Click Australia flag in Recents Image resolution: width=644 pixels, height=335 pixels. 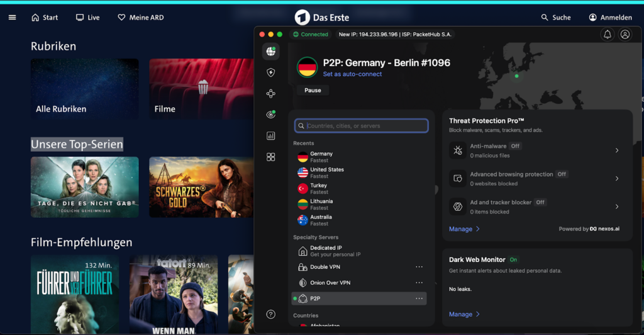click(x=303, y=220)
